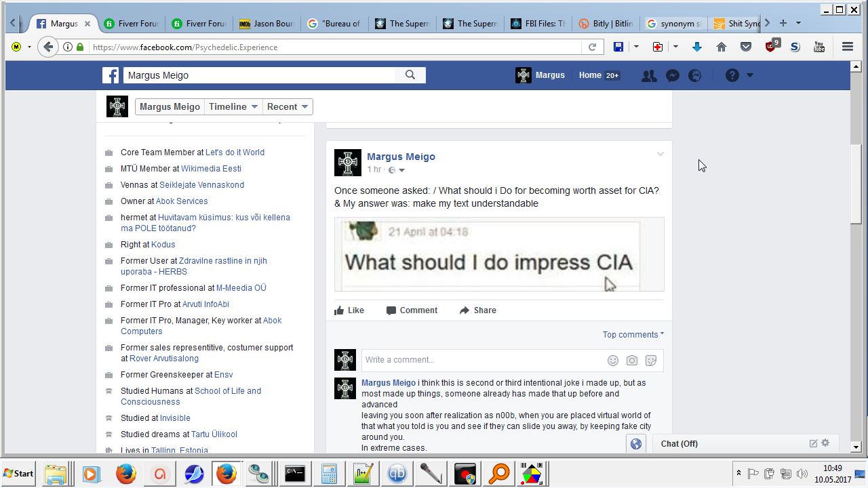868x488 pixels.
Task: Open Facebook account menu arrow
Action: [x=750, y=75]
